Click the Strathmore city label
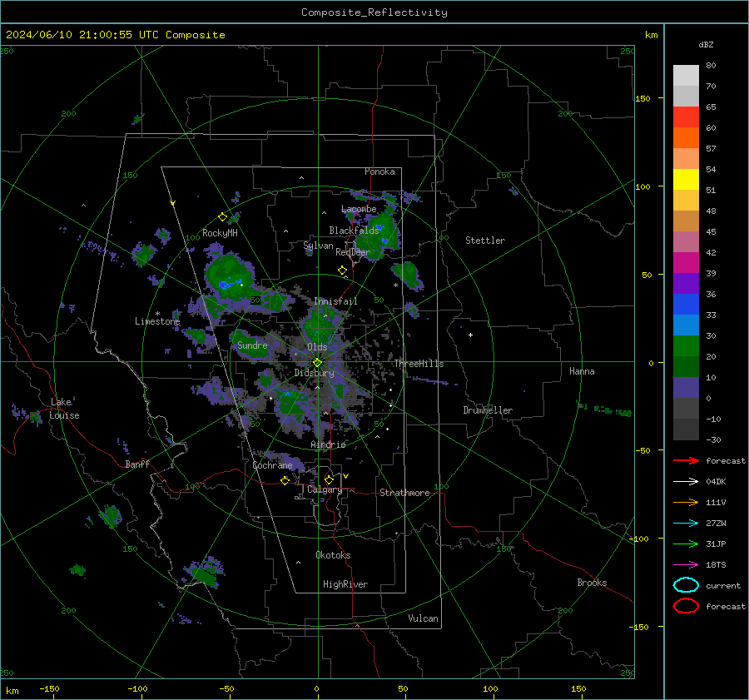 tap(404, 493)
